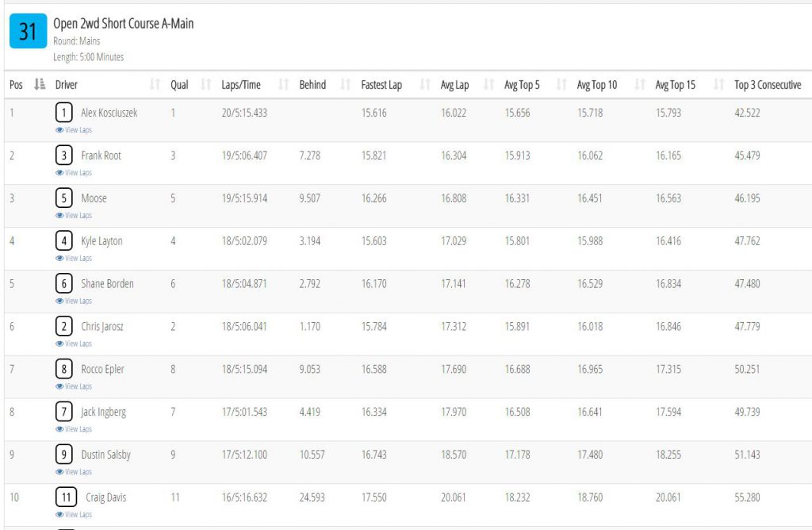This screenshot has height=530, width=812.
Task: Click Frank Root's car number 3 badge
Action: pyautogui.click(x=63, y=156)
